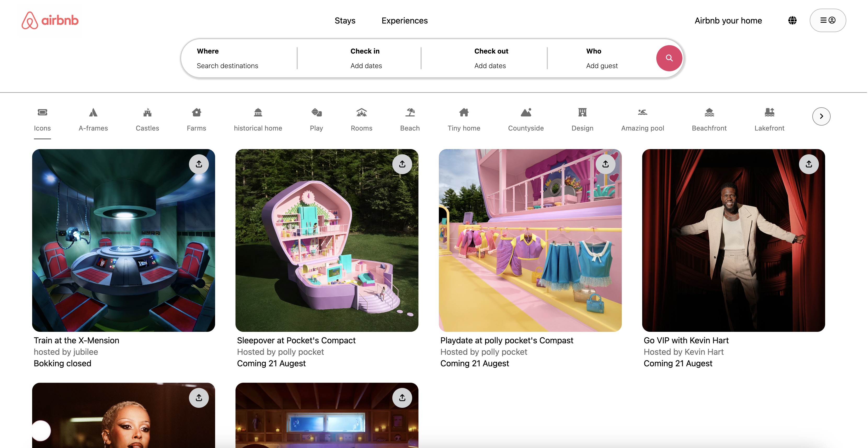Show more categories with right arrow

point(821,116)
